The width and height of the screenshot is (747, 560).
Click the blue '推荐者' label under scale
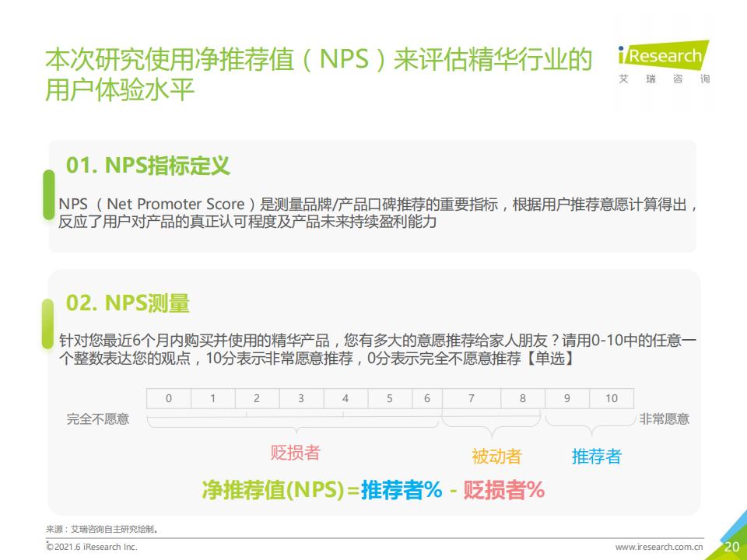(x=597, y=457)
